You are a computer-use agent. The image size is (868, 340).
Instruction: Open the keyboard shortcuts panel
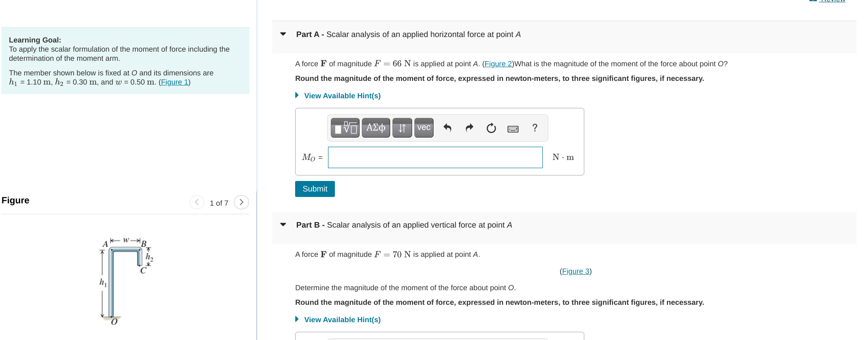pyautogui.click(x=513, y=129)
